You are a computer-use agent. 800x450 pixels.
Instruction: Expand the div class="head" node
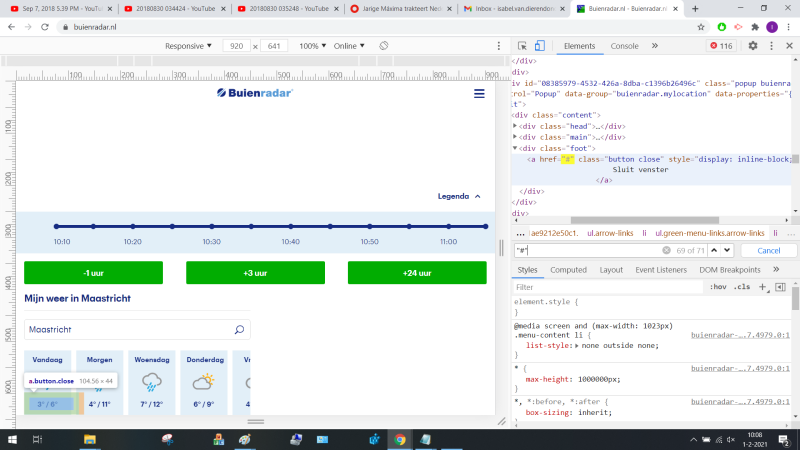click(x=515, y=126)
